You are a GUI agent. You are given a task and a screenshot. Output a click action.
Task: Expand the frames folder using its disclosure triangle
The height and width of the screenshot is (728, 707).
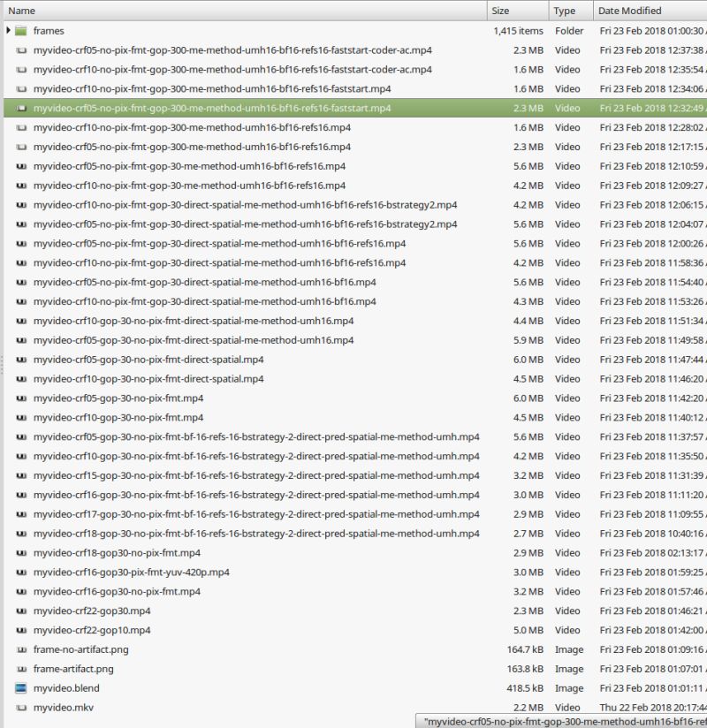9,30
